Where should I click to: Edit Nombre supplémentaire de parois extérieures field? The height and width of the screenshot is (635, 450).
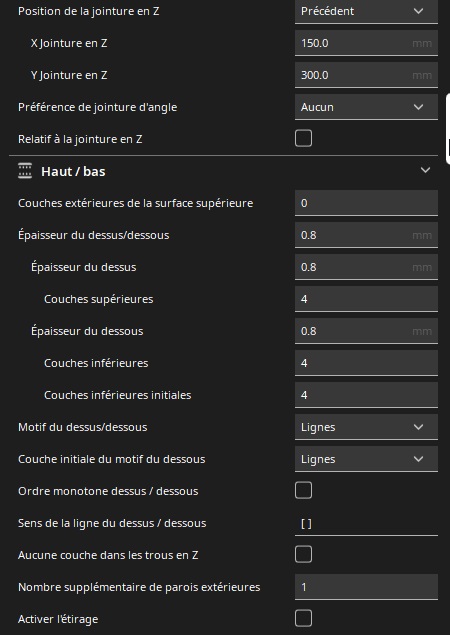coord(366,587)
